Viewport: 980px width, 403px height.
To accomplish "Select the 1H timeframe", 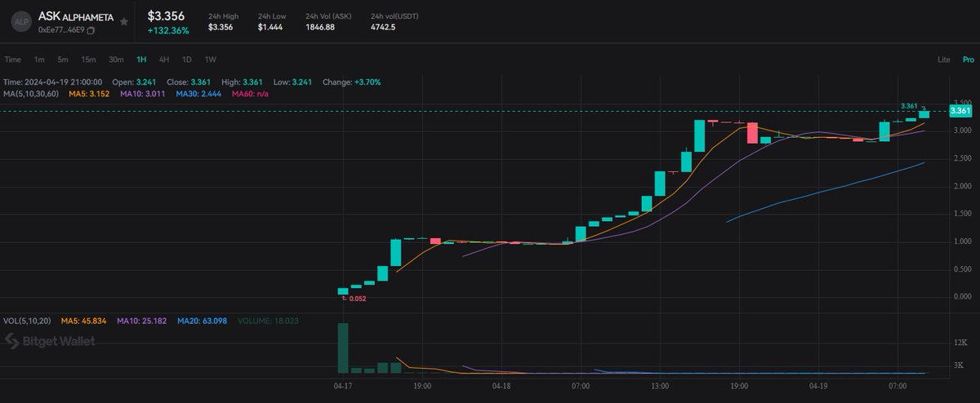I will coord(142,60).
